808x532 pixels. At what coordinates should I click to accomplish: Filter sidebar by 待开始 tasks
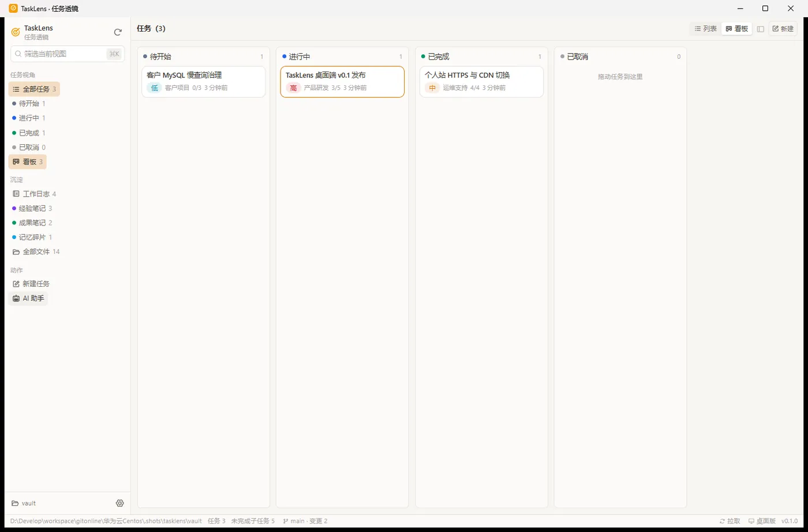pos(29,103)
